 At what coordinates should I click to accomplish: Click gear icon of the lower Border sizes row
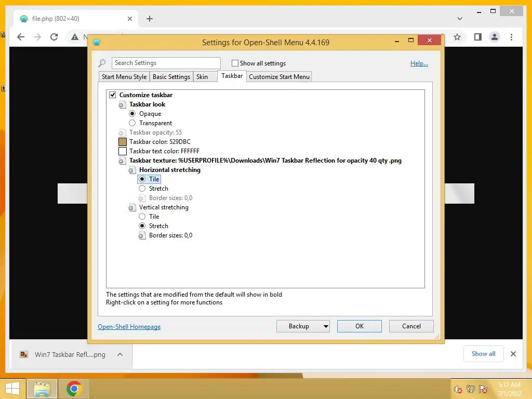tap(142, 235)
